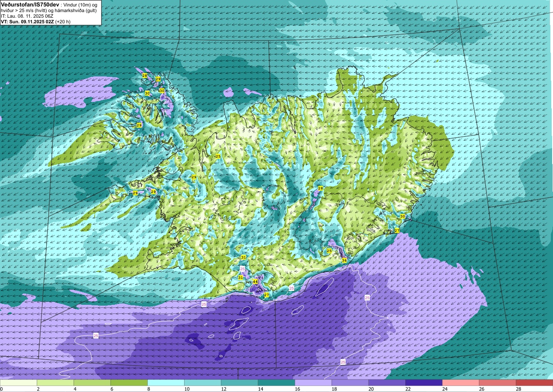Click the red 28+ m/s legend swatch

(534, 383)
